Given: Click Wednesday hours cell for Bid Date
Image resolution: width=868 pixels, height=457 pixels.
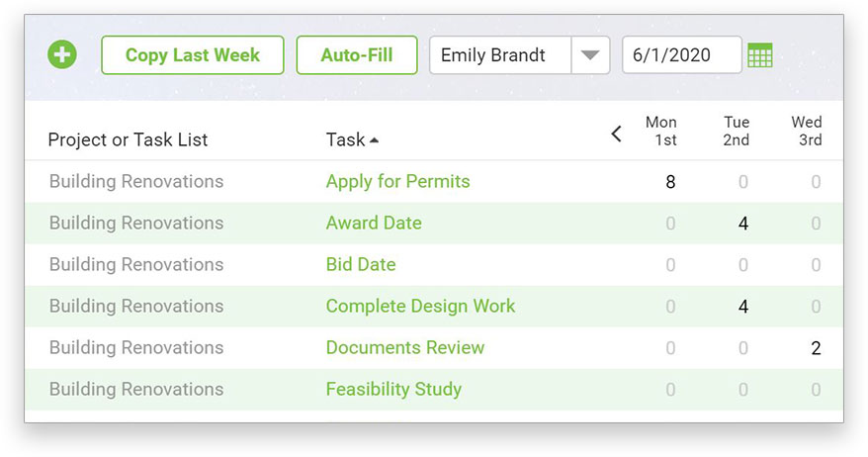Looking at the screenshot, I should (x=816, y=265).
